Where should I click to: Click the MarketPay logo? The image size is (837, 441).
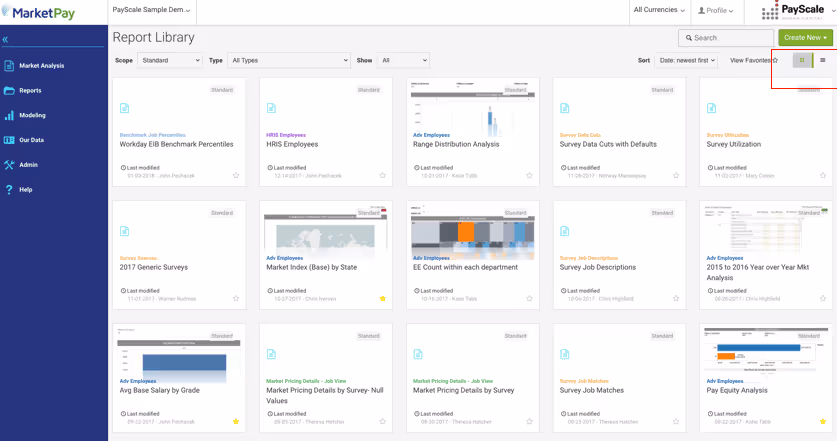[x=39, y=13]
